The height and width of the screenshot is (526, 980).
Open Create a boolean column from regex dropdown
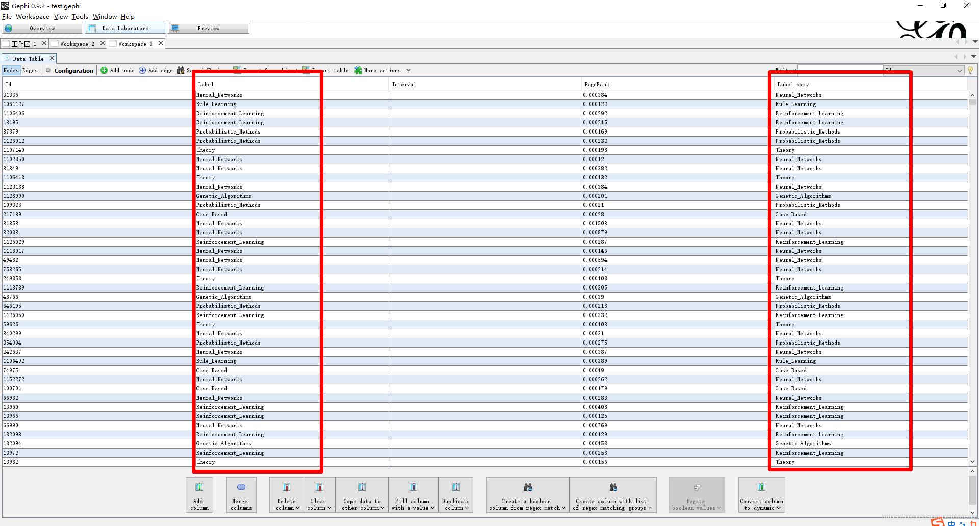pyautogui.click(x=527, y=495)
